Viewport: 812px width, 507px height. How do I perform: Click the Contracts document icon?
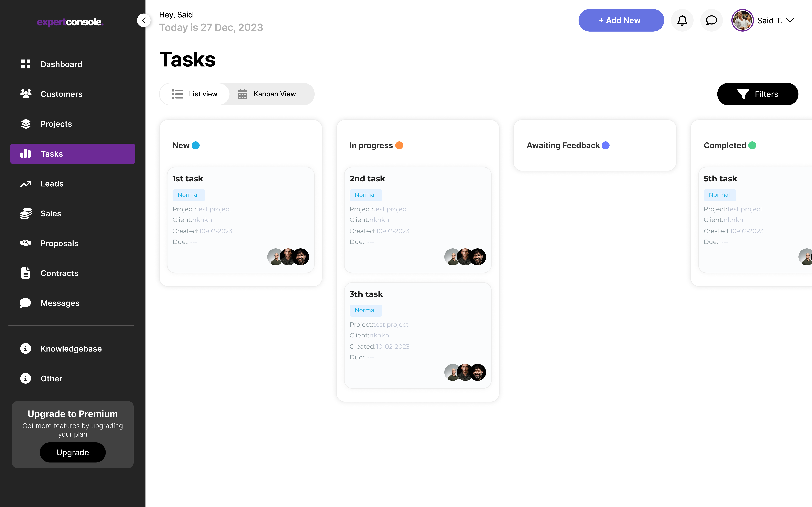point(26,273)
